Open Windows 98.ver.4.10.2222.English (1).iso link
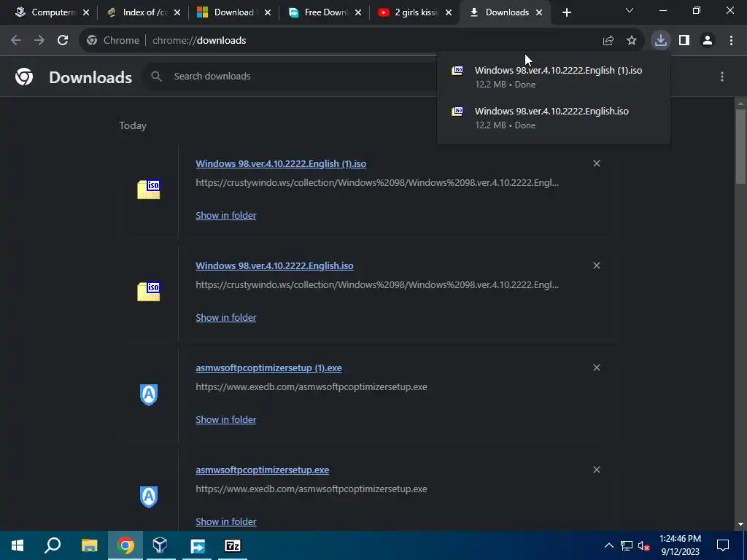 click(x=281, y=163)
